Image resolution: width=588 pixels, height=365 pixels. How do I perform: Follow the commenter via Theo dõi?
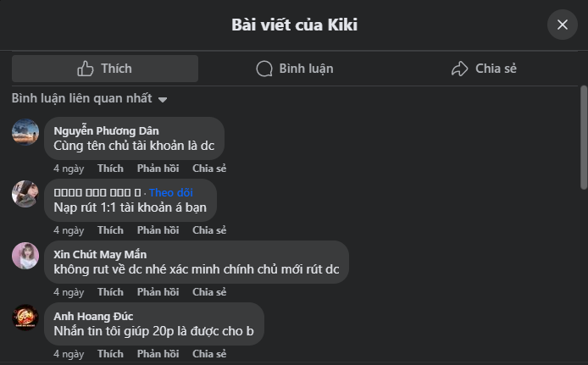(x=170, y=192)
